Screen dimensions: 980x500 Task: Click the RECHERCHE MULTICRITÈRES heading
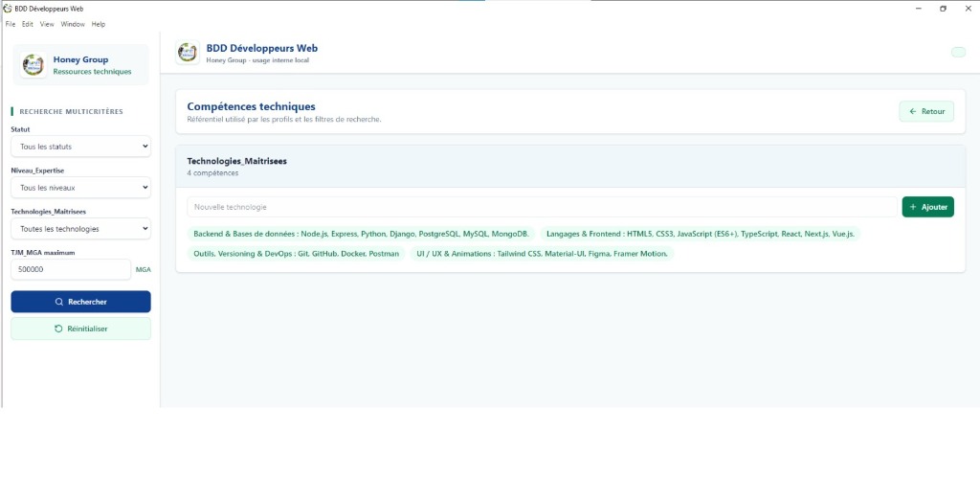click(x=71, y=112)
